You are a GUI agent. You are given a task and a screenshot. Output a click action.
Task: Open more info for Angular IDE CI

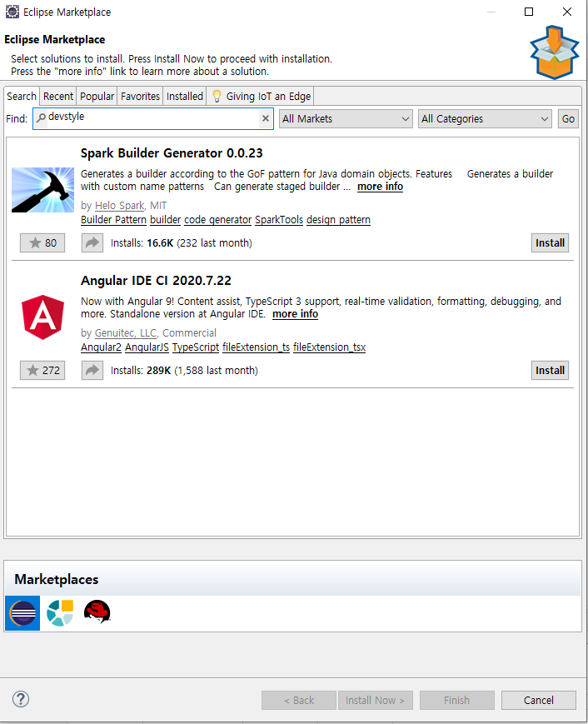296,314
